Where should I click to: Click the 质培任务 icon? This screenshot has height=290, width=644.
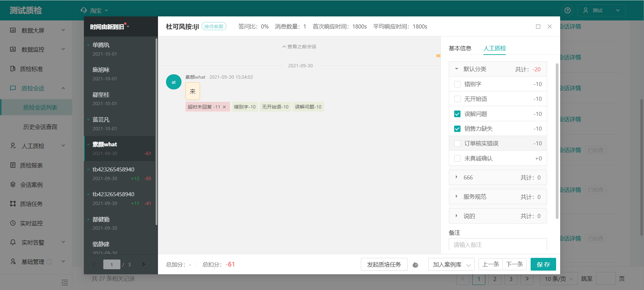point(13,204)
